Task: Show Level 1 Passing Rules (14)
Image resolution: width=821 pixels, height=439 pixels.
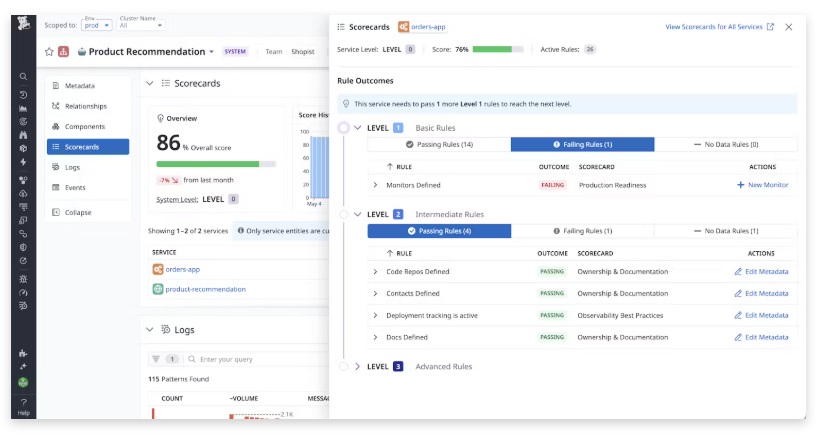Action: [439, 145]
